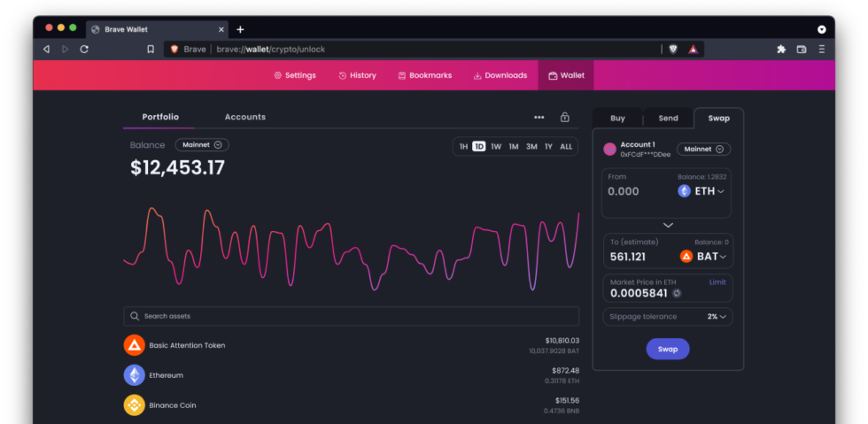Open Mainnet dropdown next to Balance
The height and width of the screenshot is (424, 868).
pos(202,145)
